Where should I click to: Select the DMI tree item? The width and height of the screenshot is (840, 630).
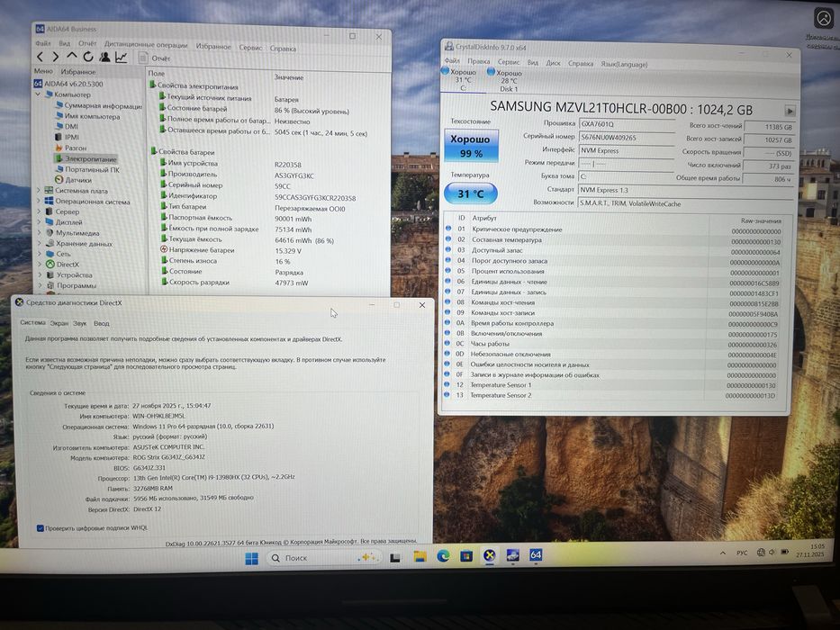67,126
